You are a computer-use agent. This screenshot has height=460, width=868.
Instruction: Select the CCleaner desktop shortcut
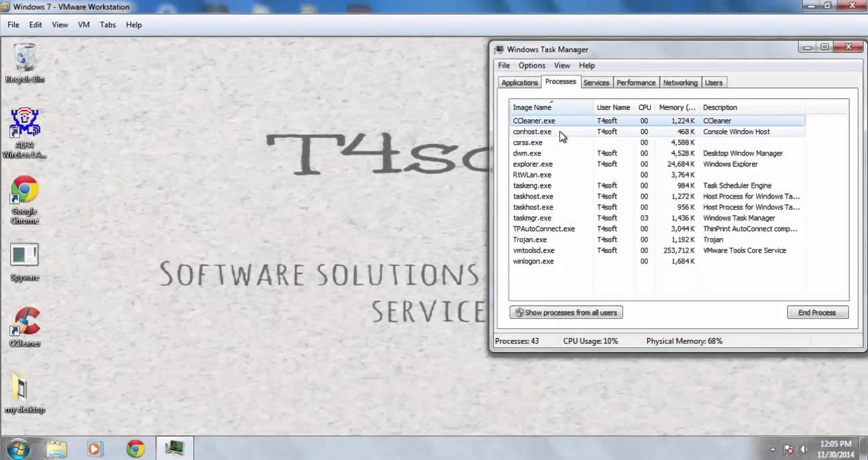pos(25,327)
